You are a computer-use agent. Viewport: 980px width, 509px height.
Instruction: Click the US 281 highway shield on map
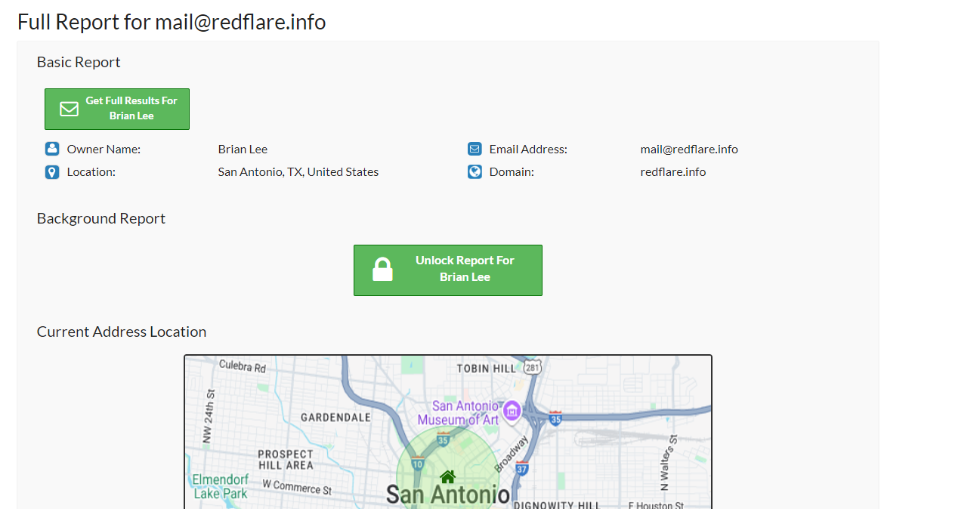coord(533,368)
